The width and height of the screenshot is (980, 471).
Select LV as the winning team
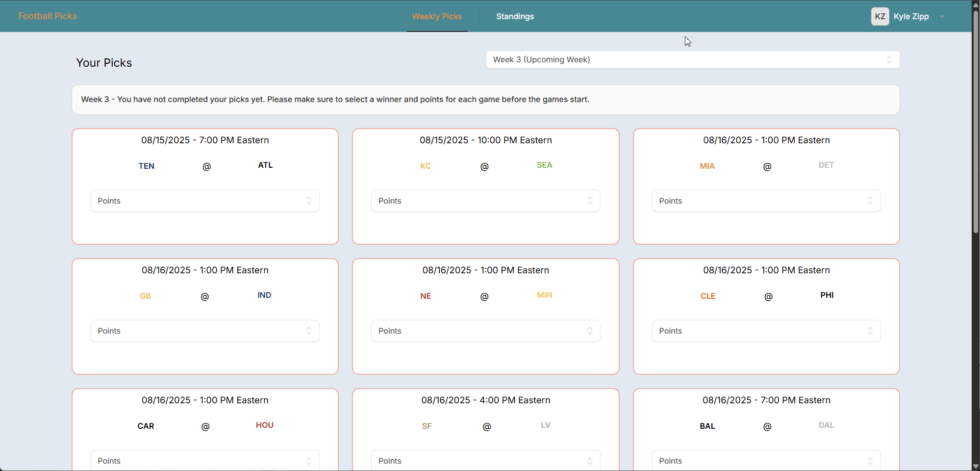[546, 425]
